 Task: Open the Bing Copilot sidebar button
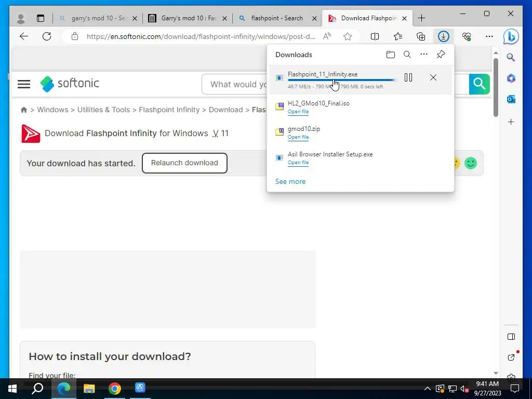(x=511, y=36)
